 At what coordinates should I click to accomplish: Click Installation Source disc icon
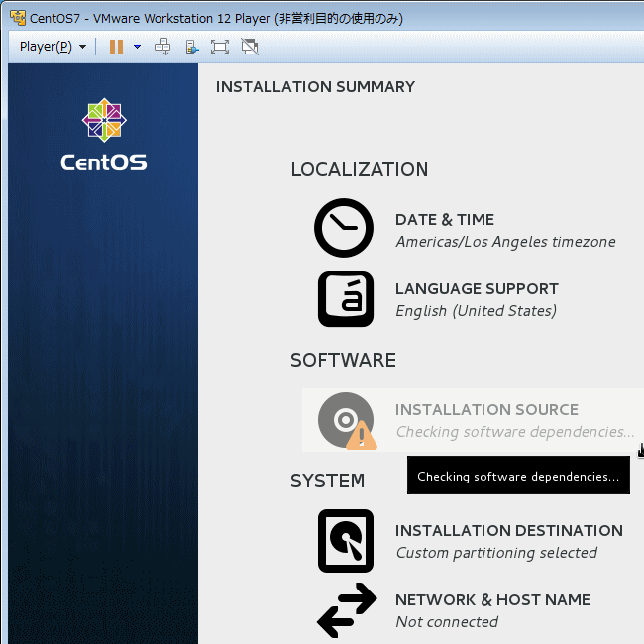pos(346,420)
